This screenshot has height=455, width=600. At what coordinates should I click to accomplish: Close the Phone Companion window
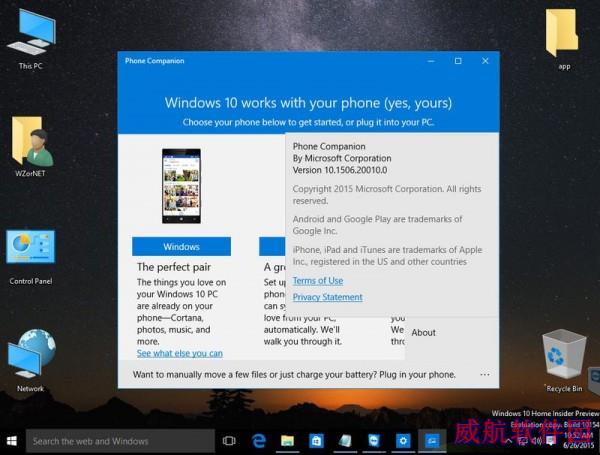click(x=485, y=61)
